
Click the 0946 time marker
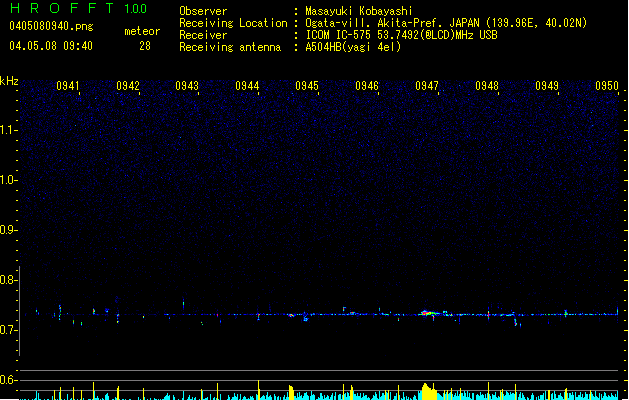tap(367, 86)
